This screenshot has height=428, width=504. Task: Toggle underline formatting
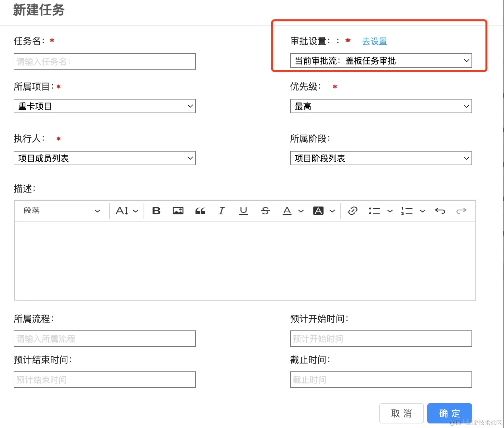pos(243,211)
